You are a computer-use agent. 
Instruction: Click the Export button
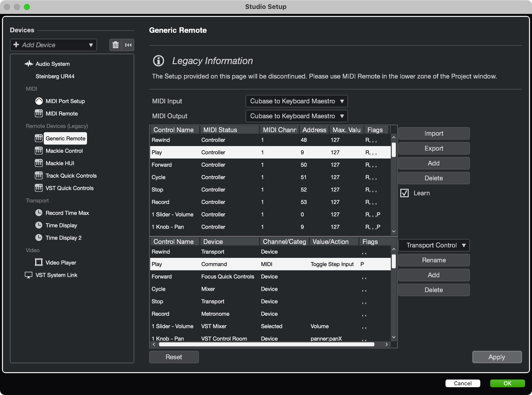[x=434, y=148]
